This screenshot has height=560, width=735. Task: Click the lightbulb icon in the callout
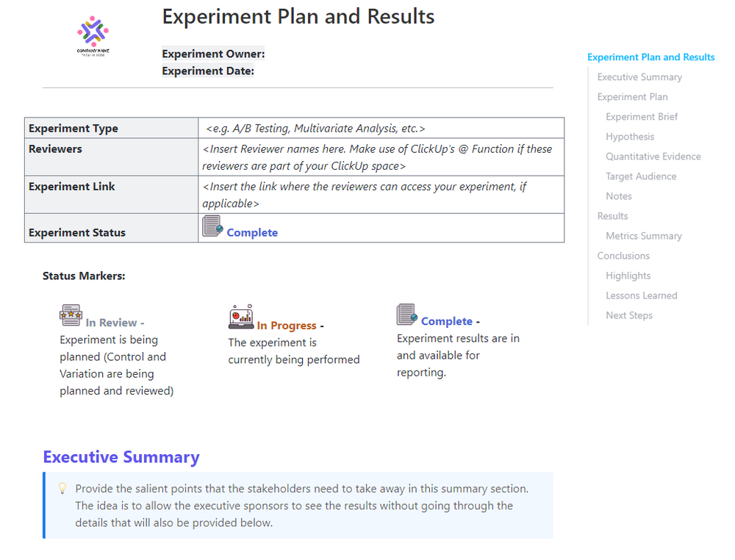click(62, 488)
